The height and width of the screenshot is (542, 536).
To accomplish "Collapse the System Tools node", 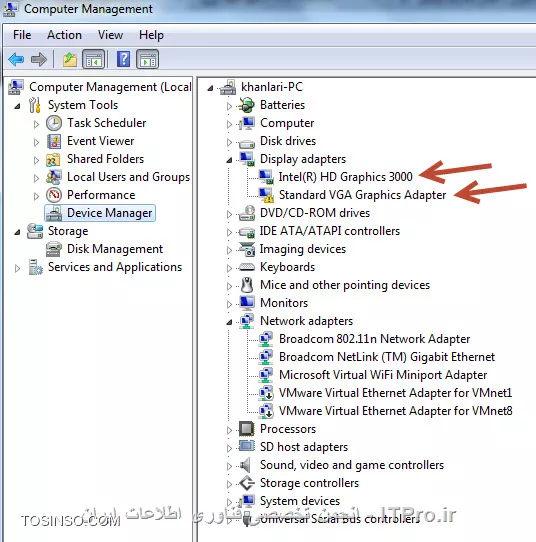I will pos(17,106).
